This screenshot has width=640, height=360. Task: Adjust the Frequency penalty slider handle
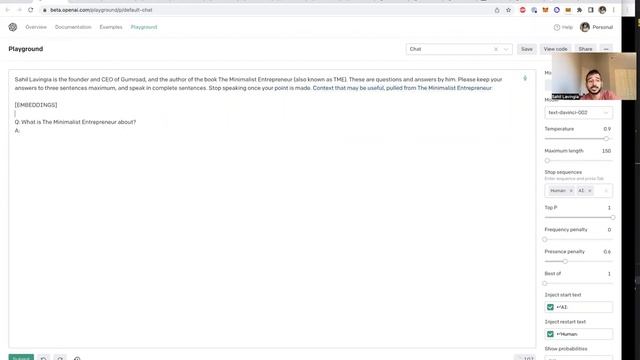pyautogui.click(x=545, y=240)
